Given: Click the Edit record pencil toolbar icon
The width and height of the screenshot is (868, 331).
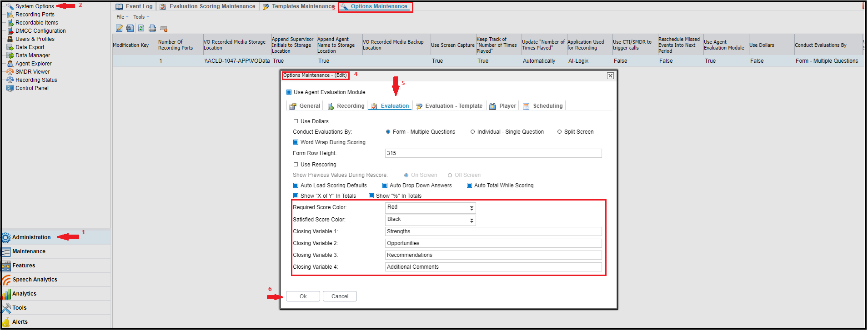Looking at the screenshot, I should 119,28.
